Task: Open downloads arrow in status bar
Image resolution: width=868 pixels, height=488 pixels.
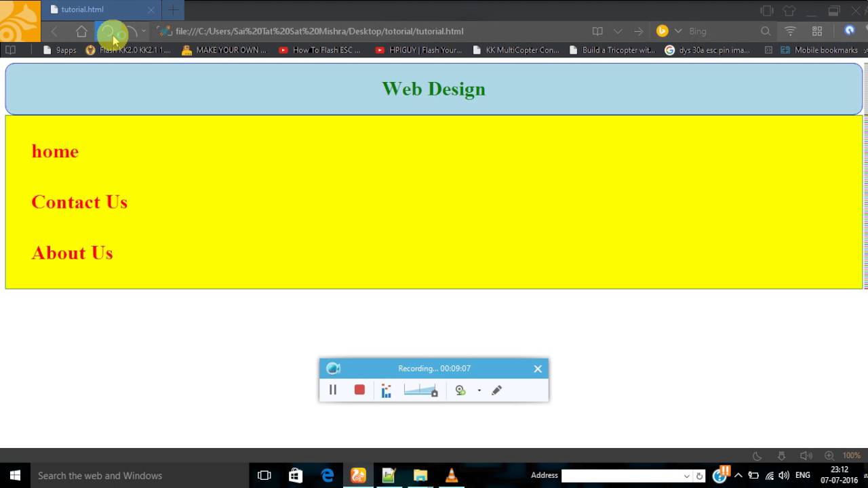Action: click(x=781, y=456)
